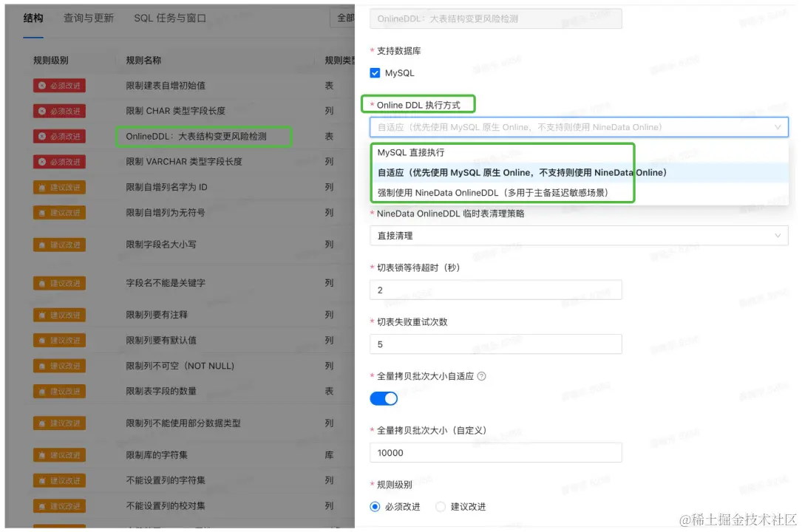The height and width of the screenshot is (532, 802).
Task: Select the 建议改进 radio button
Action: tap(441, 506)
